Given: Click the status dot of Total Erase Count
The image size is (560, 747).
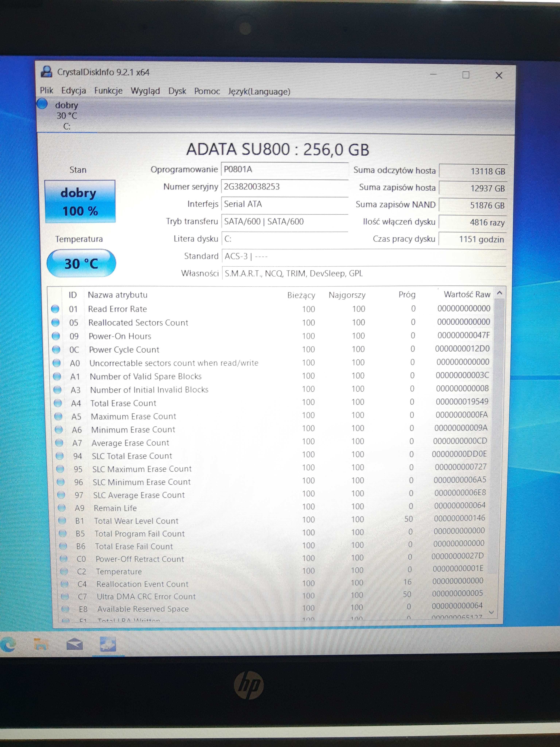Looking at the screenshot, I should click(58, 403).
